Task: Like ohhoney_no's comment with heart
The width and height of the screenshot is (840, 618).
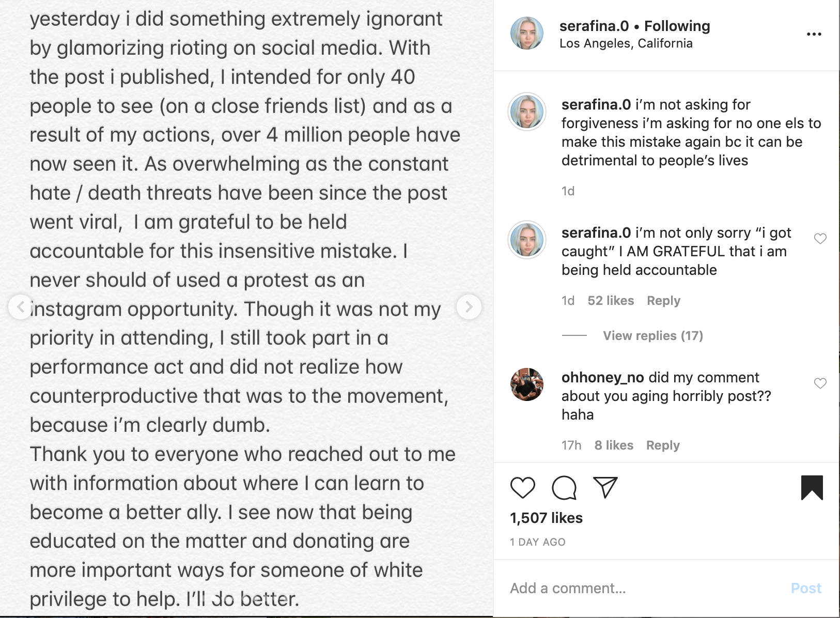Action: coord(820,383)
